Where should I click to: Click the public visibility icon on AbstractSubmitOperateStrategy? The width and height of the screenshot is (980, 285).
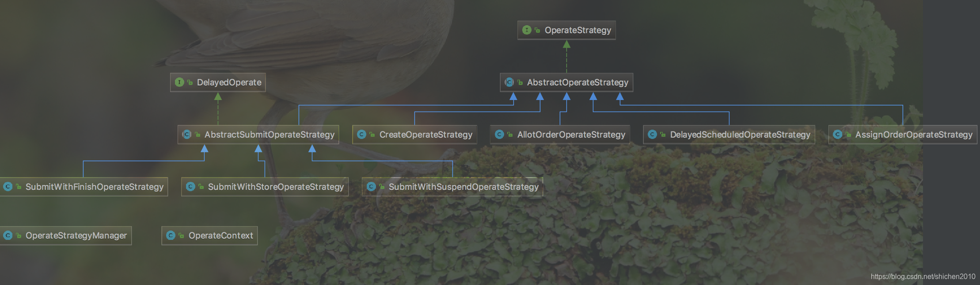198,135
